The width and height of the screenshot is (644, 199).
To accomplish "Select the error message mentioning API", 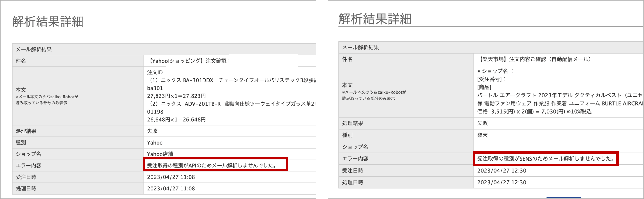I will coord(212,166).
